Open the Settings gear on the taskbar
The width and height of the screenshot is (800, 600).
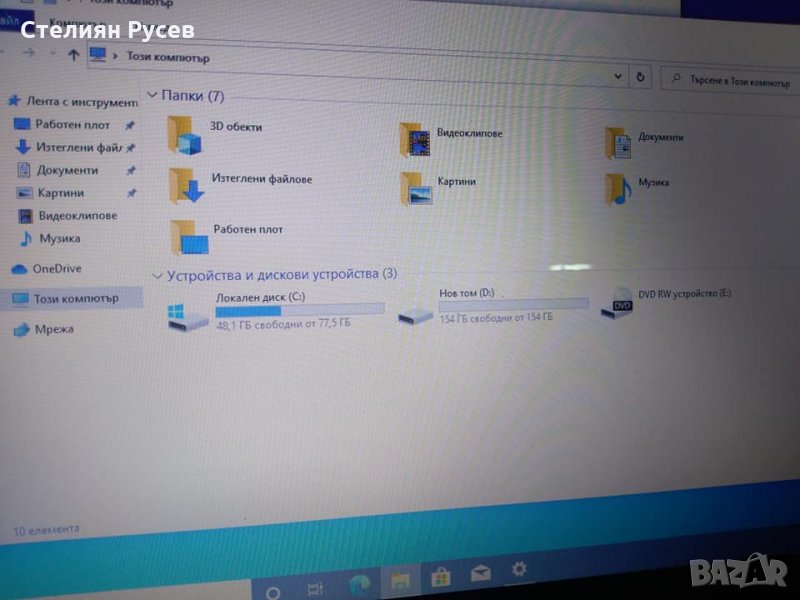(x=518, y=570)
